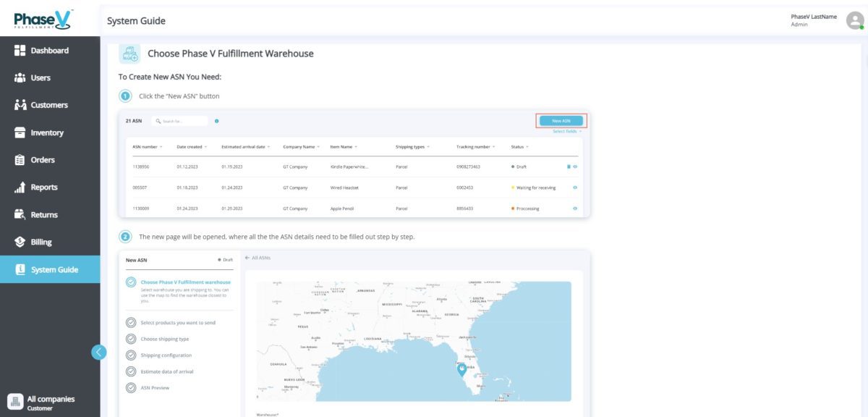This screenshot has width=868, height=417.
Task: Sort by ASN number column arrow
Action: pos(161,147)
